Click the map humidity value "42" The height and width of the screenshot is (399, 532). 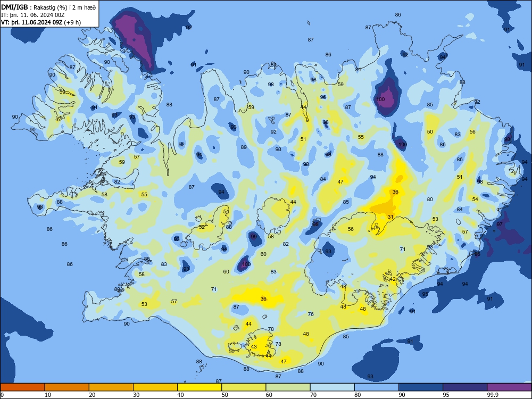[393, 279]
